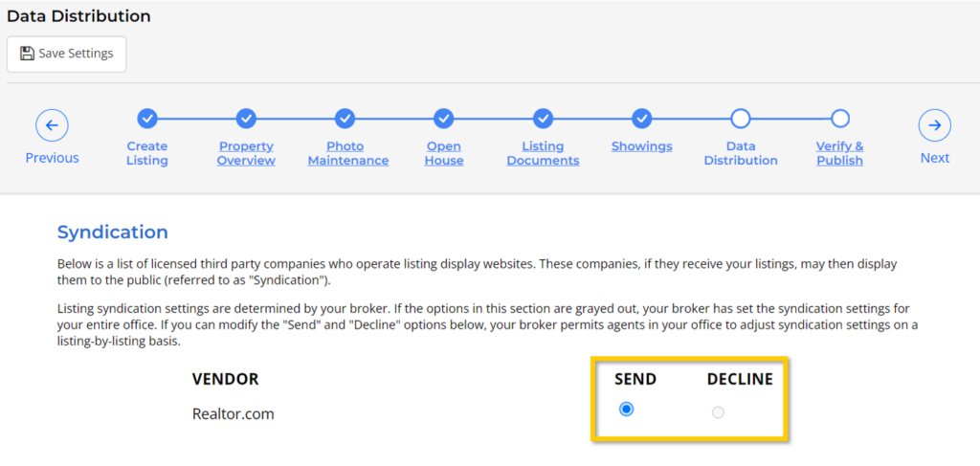Click the Next arrow circle icon
The height and width of the screenshot is (466, 980).
[x=934, y=125]
